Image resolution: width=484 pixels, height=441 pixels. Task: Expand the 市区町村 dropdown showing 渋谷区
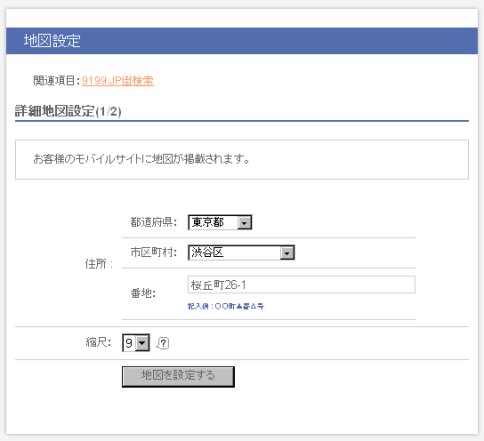coord(241,253)
